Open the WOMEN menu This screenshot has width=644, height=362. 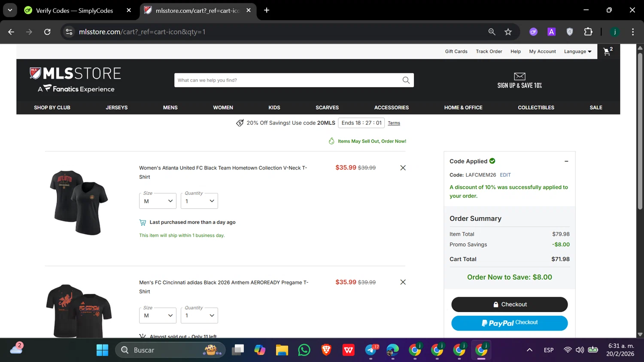pos(223,108)
